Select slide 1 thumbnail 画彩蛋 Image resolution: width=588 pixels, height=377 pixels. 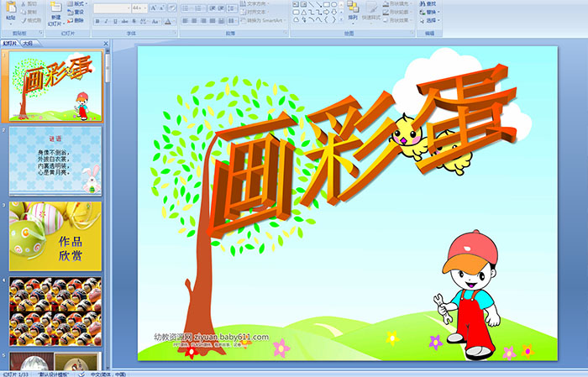[x=55, y=86]
